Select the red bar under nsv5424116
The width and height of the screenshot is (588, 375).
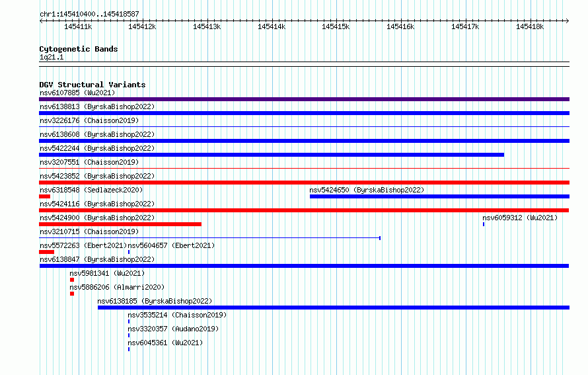pos(304,210)
